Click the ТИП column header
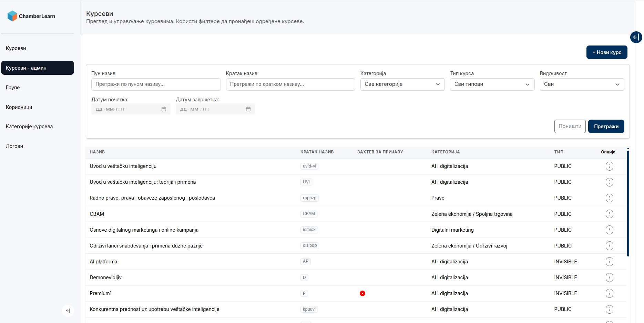Image resolution: width=644 pixels, height=323 pixels. coord(559,152)
